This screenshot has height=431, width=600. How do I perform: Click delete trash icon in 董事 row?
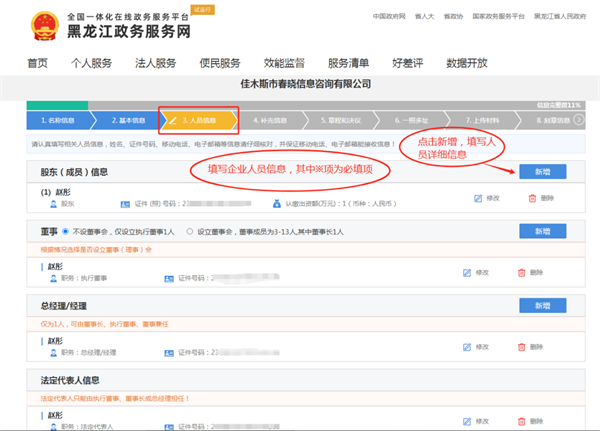coord(521,272)
